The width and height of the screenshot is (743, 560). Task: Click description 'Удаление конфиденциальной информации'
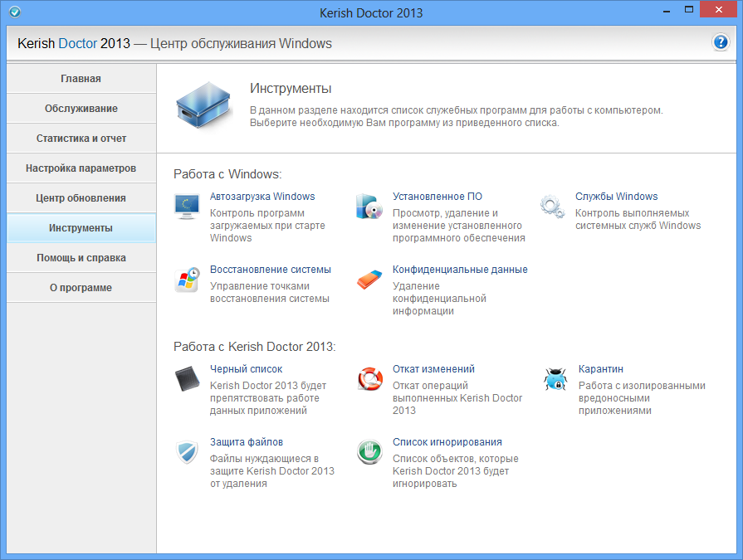pos(439,299)
